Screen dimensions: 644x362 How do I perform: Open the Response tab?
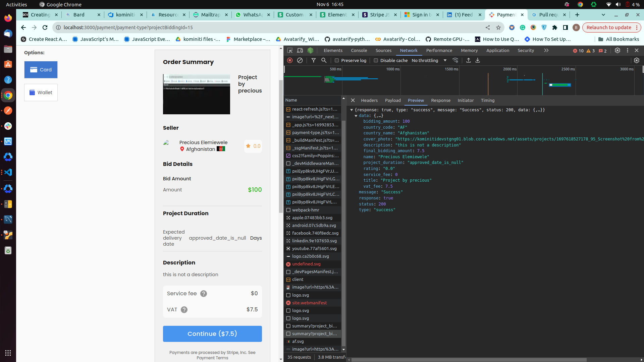point(440,100)
